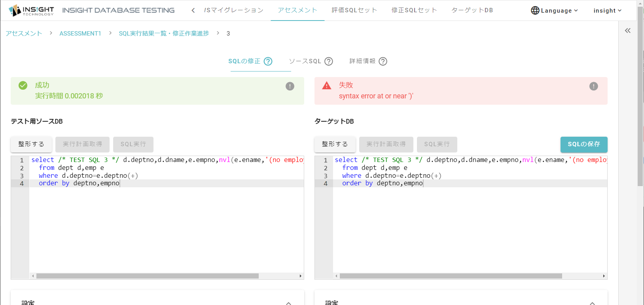Go to 評価SQLセット tab

(x=354, y=10)
